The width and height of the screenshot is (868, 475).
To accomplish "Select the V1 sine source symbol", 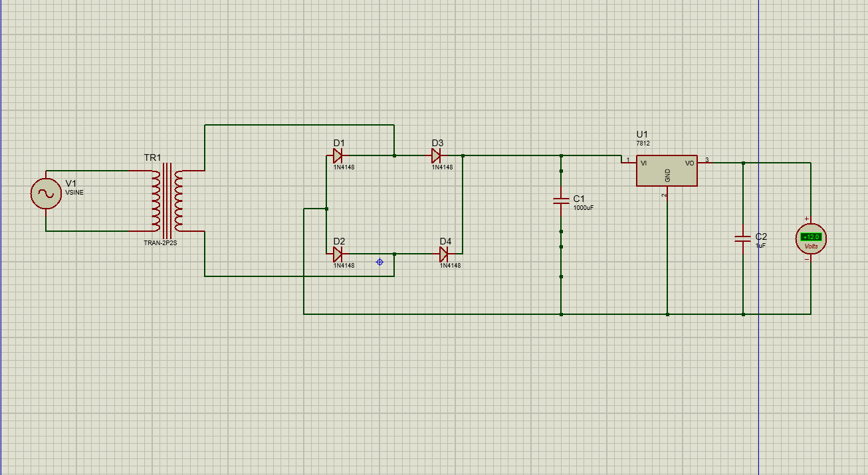I will pyautogui.click(x=46, y=193).
